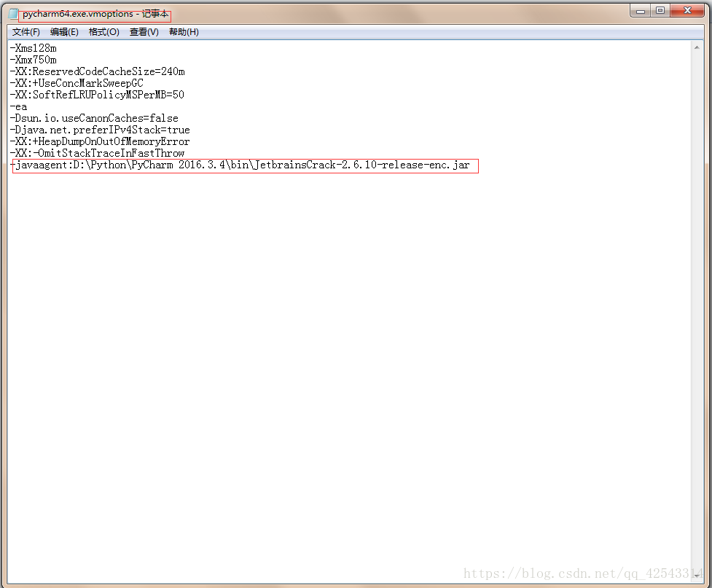Click the -Djava.net.preferIPv4Stack=true line

[x=100, y=130]
